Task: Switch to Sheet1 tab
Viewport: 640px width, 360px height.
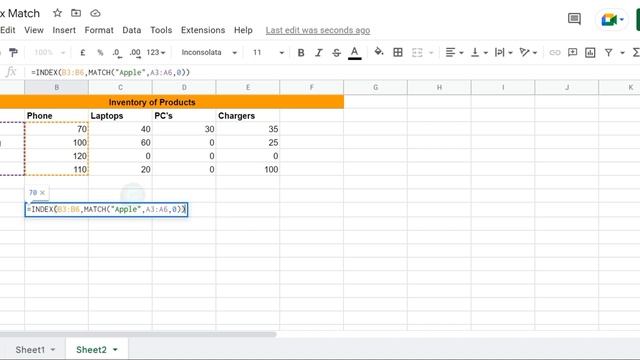Action: point(30,350)
